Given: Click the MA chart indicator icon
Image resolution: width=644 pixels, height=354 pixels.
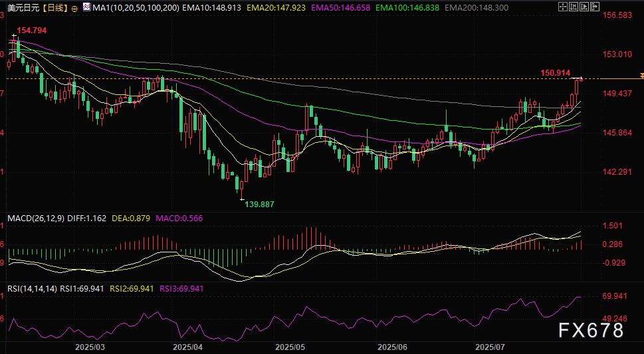Looking at the screenshot, I should [87, 7].
